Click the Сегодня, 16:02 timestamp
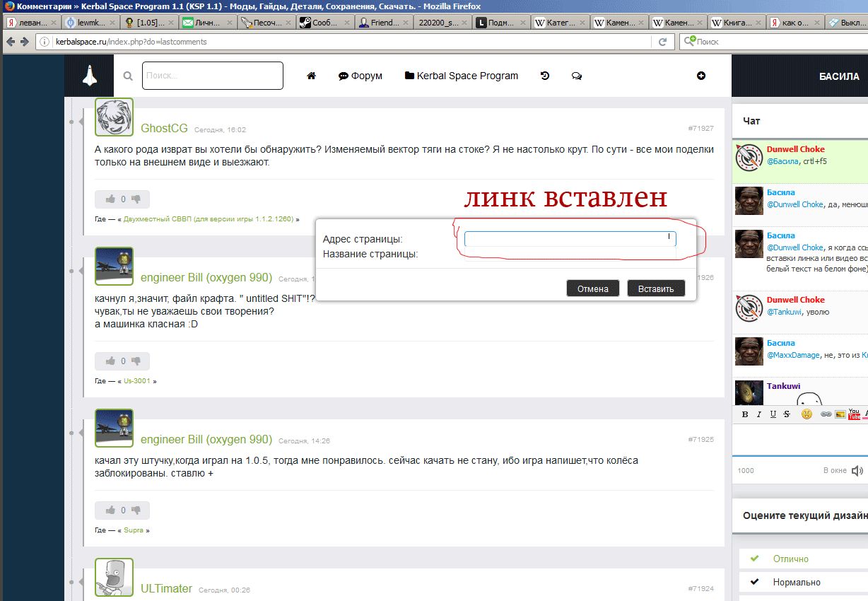Image resolution: width=868 pixels, height=601 pixels. (220, 130)
